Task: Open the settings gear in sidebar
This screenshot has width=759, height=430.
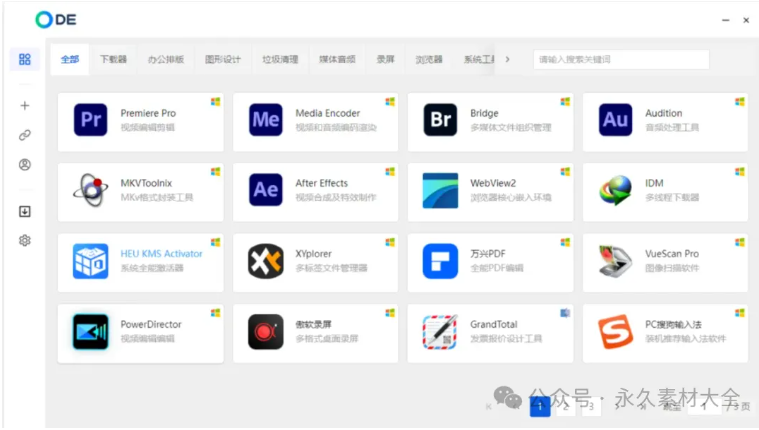Action: click(25, 240)
